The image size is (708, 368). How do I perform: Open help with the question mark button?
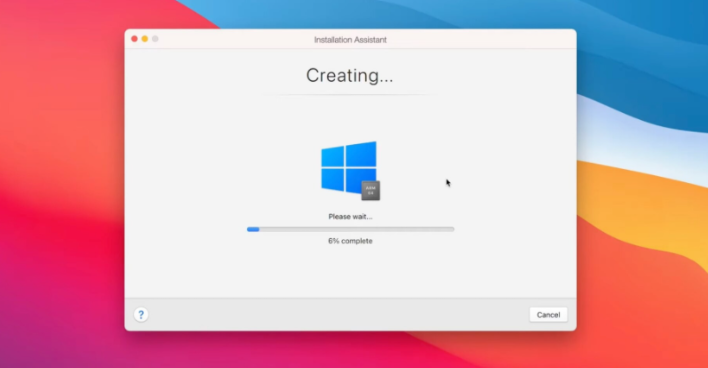click(x=141, y=314)
